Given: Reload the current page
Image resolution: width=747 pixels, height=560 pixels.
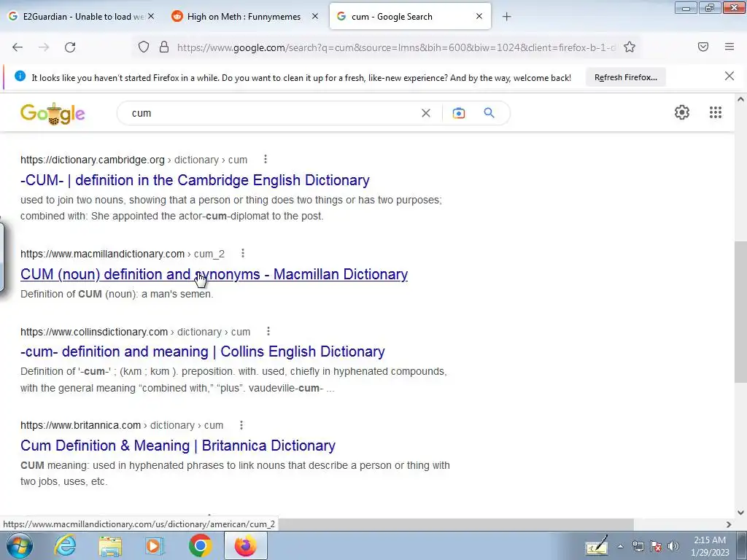Looking at the screenshot, I should pyautogui.click(x=70, y=47).
